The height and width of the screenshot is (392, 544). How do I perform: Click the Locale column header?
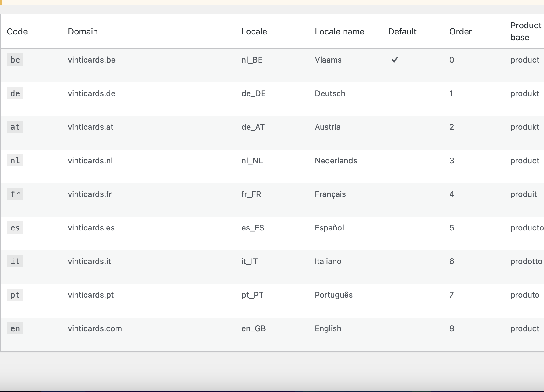tap(254, 31)
